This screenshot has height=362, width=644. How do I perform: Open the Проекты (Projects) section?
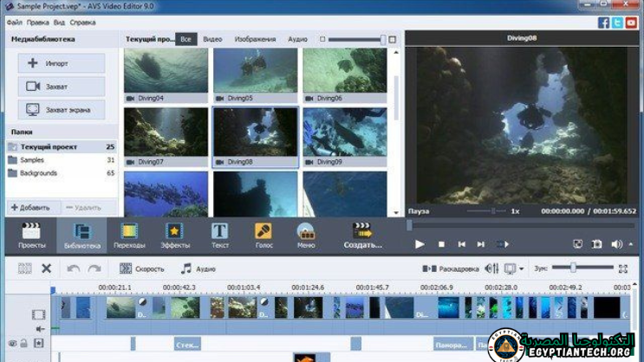(x=31, y=236)
